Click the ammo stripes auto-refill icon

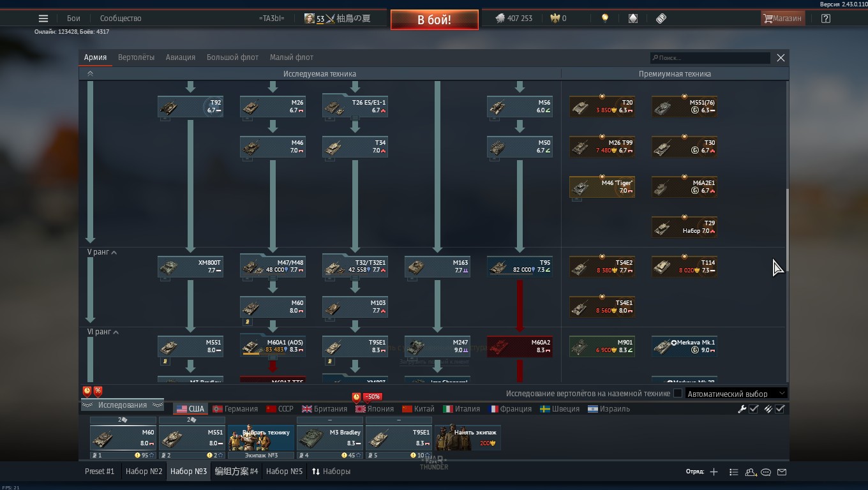(x=768, y=409)
